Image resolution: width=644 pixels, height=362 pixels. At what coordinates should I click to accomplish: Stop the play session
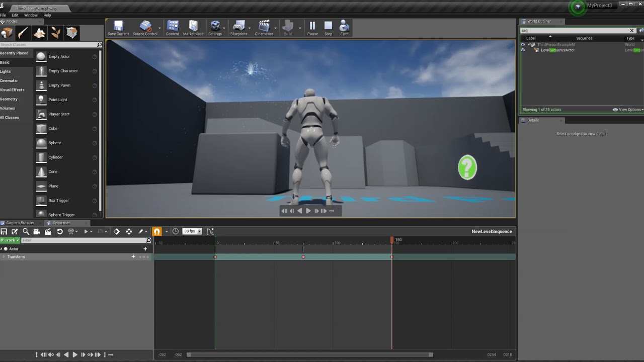tap(328, 28)
